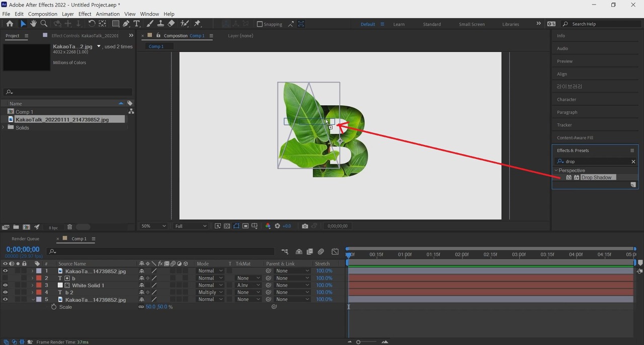
Task: Select the Eraser tool
Action: (x=171, y=24)
